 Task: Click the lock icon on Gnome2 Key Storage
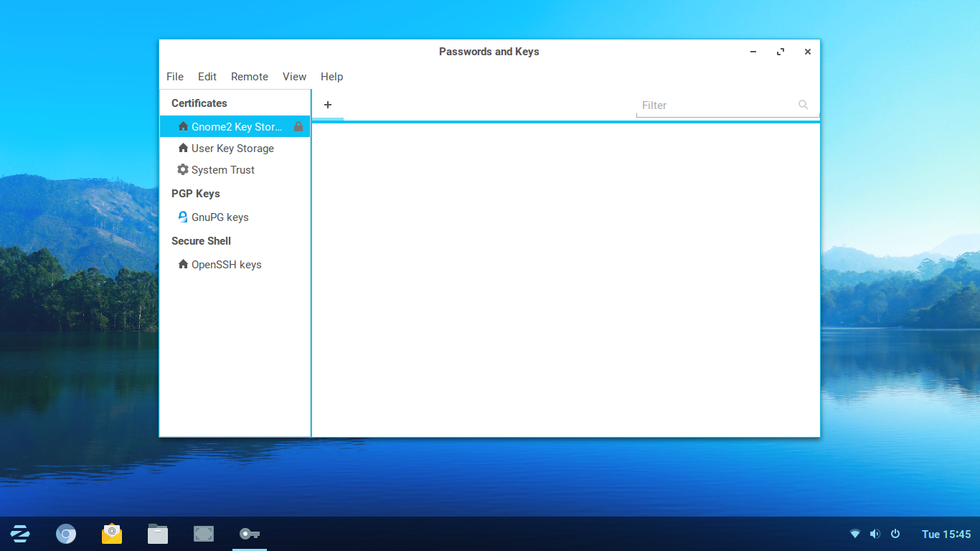pyautogui.click(x=298, y=127)
